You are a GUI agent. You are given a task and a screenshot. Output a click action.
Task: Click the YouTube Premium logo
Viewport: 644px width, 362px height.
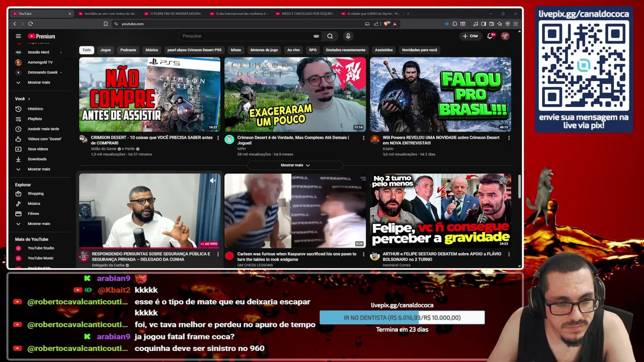click(41, 36)
